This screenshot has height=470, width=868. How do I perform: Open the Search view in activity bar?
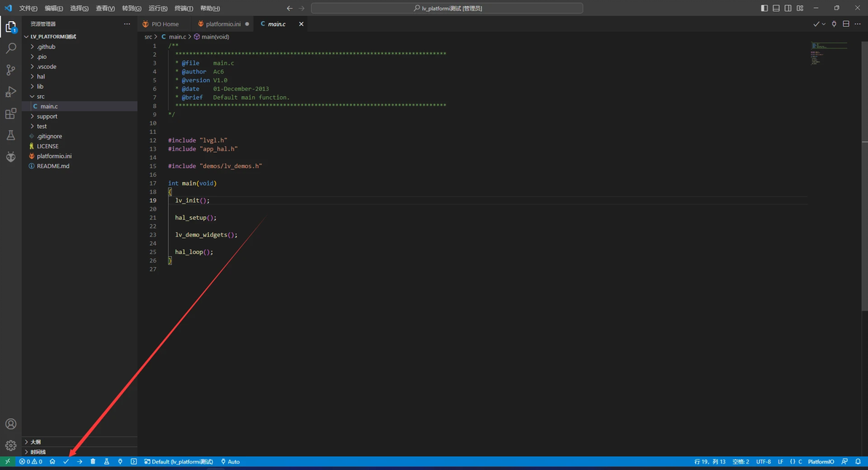(10, 49)
